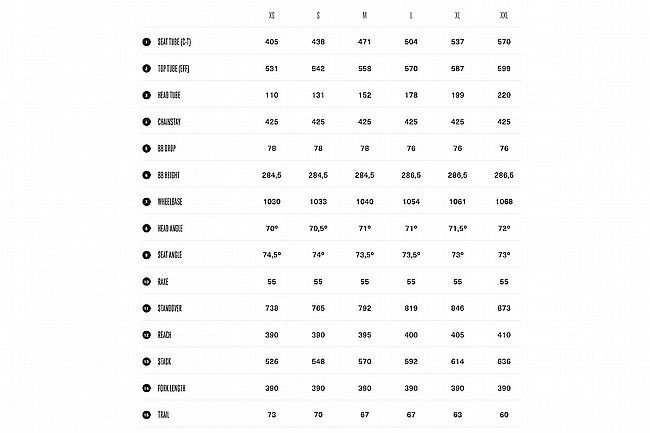Click the numbered badge beside Seat Tube (C-T)
Screen dimensions: 650x433
tap(146, 43)
